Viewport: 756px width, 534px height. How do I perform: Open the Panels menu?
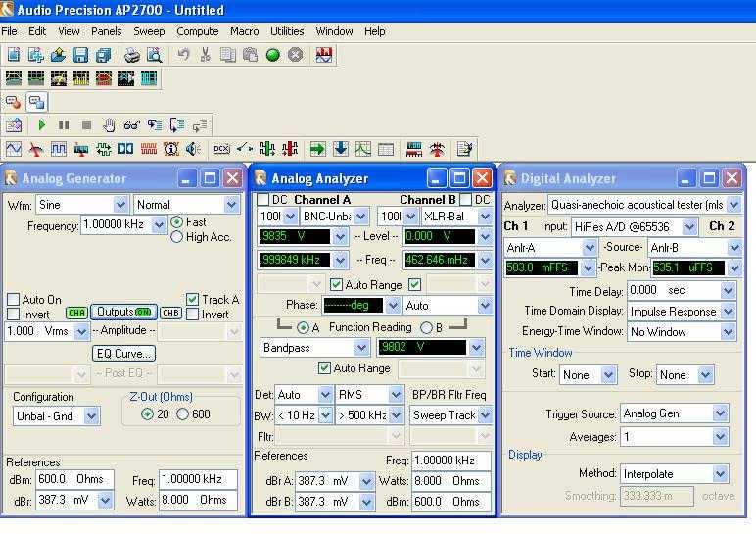(106, 31)
